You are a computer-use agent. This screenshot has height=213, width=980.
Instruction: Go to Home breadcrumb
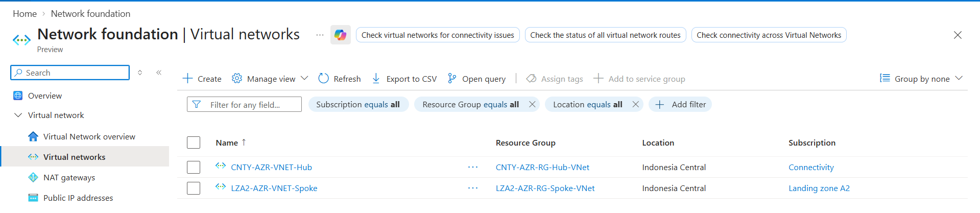(25, 14)
